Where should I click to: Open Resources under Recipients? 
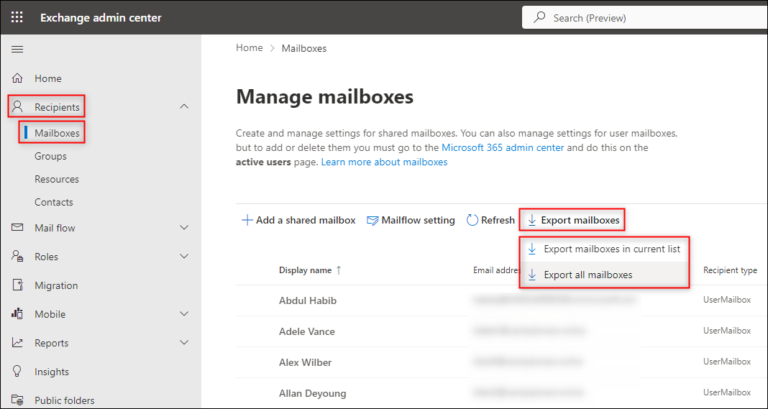(57, 179)
